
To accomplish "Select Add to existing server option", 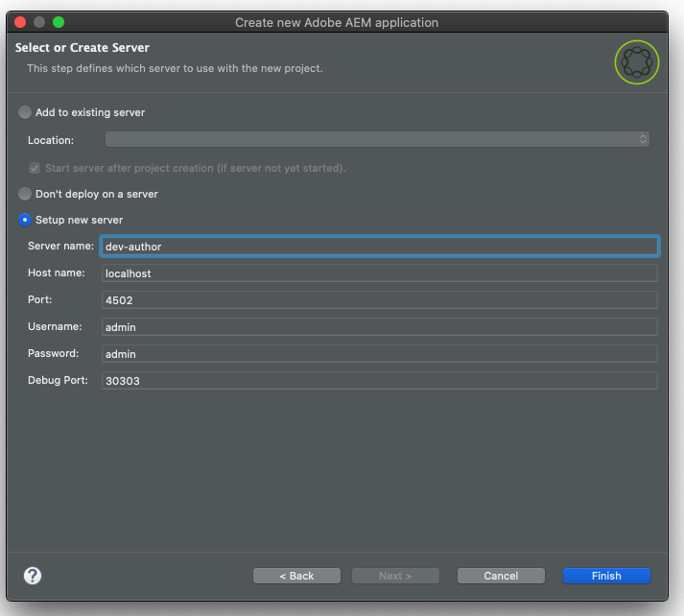I will (x=25, y=112).
